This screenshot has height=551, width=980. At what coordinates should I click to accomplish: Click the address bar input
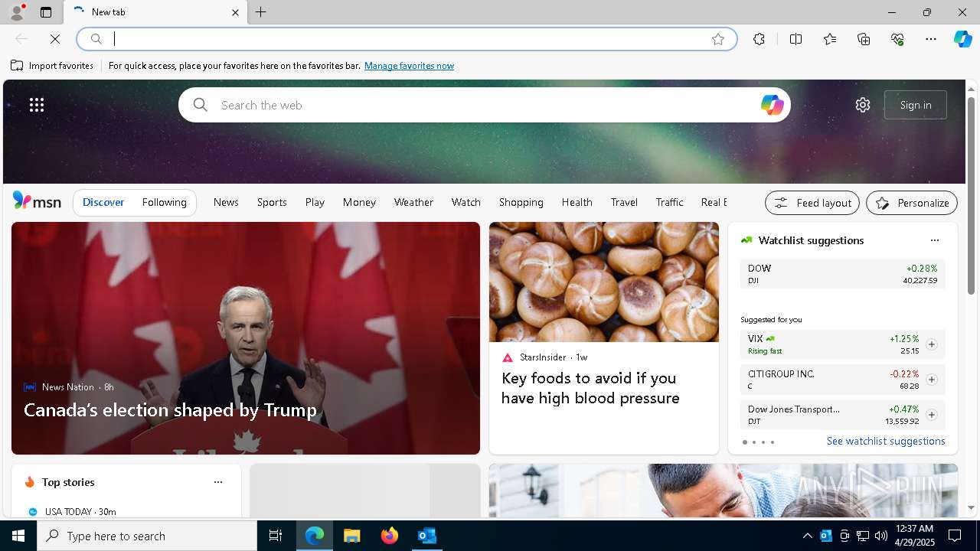point(406,39)
